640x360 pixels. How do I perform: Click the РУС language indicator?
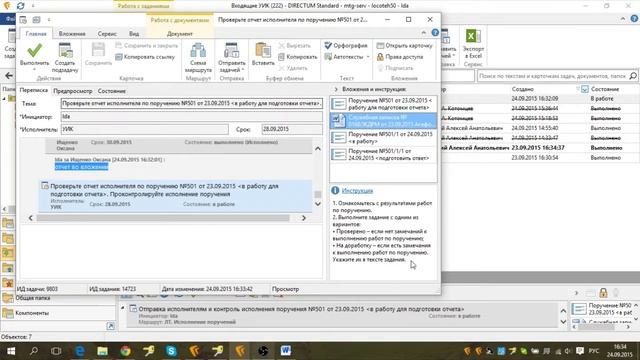(x=594, y=351)
